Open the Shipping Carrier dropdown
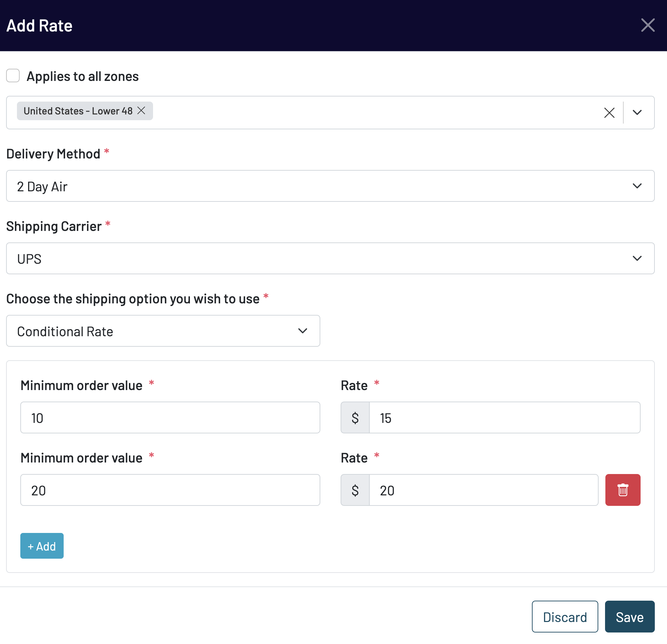Viewport: 667px width, 644px height. click(x=330, y=259)
